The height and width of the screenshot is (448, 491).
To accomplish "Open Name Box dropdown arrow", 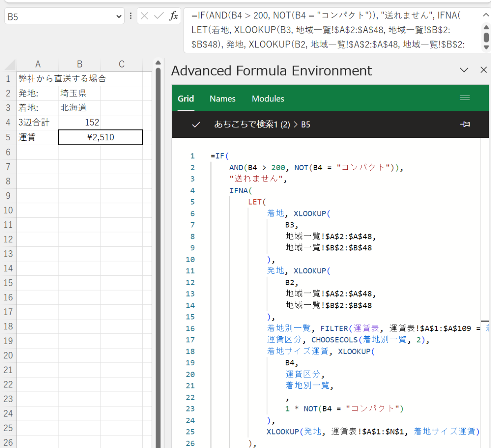I will click(x=119, y=17).
